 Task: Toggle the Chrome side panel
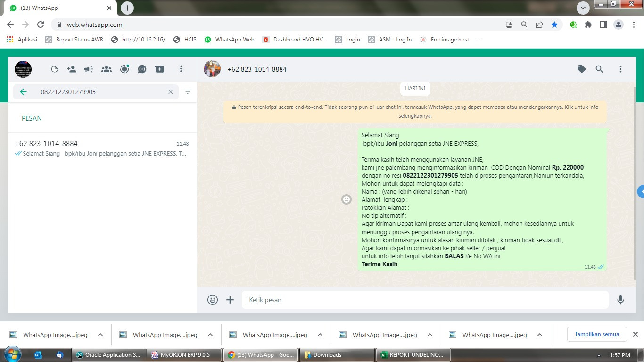pos(603,25)
